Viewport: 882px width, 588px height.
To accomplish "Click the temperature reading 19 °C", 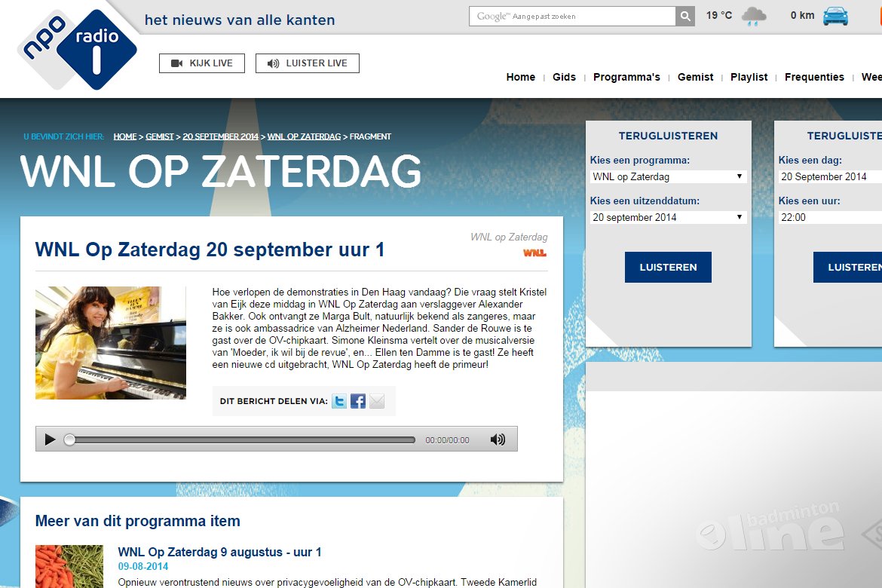I will [719, 15].
